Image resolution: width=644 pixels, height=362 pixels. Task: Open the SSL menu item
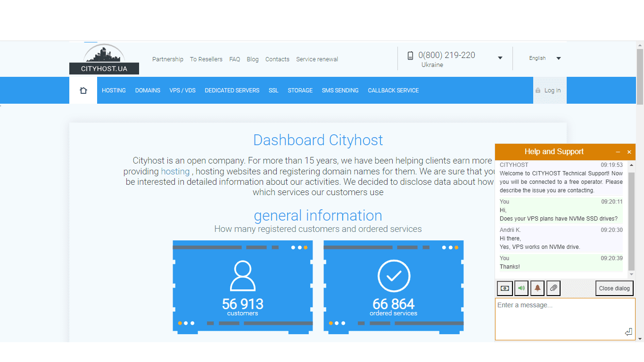[x=273, y=90]
